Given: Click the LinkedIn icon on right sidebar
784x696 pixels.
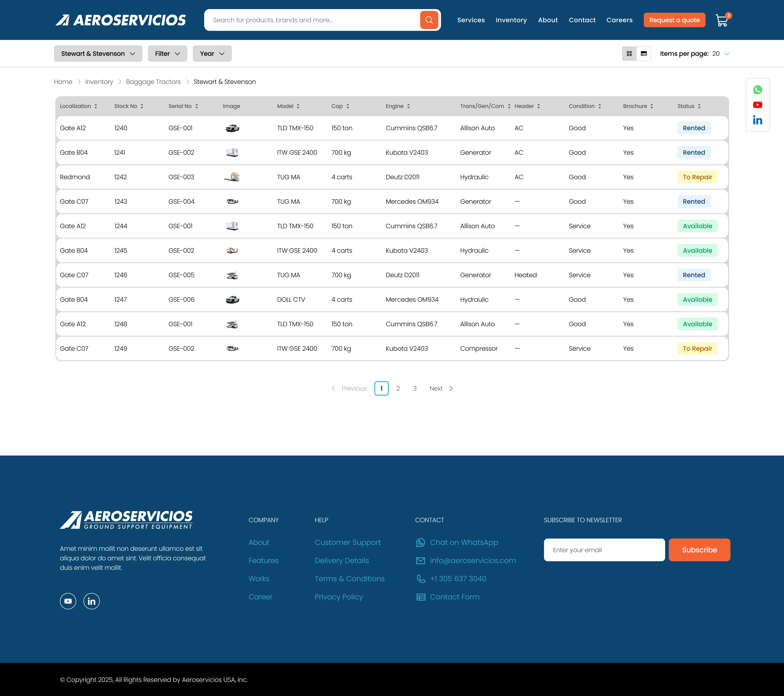Looking at the screenshot, I should tap(757, 120).
